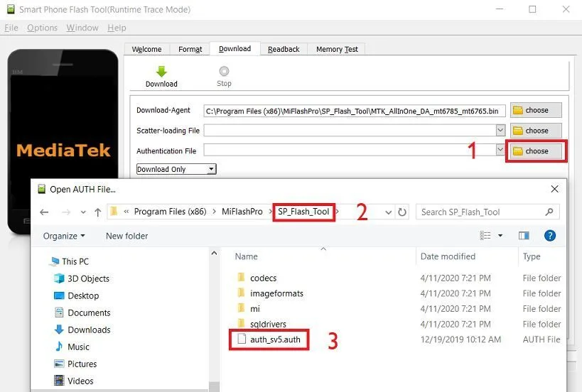Sort by the Name column header
The image size is (582, 392).
(x=246, y=256)
